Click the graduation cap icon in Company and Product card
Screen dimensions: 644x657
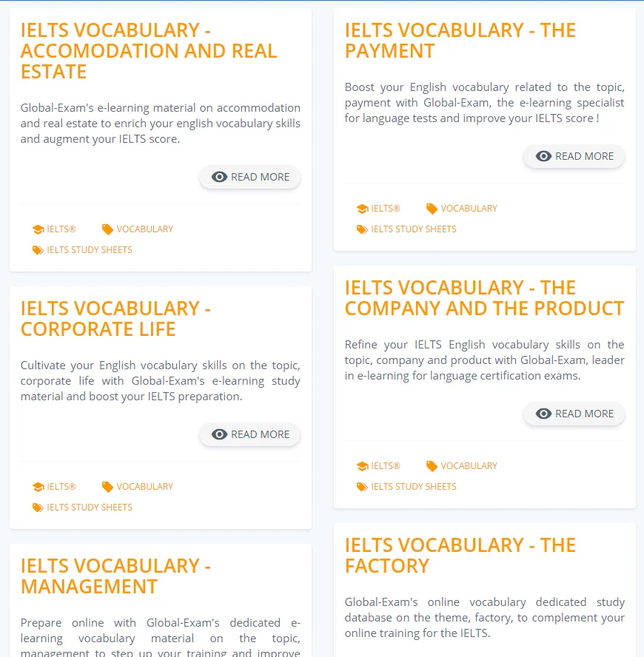click(x=362, y=466)
